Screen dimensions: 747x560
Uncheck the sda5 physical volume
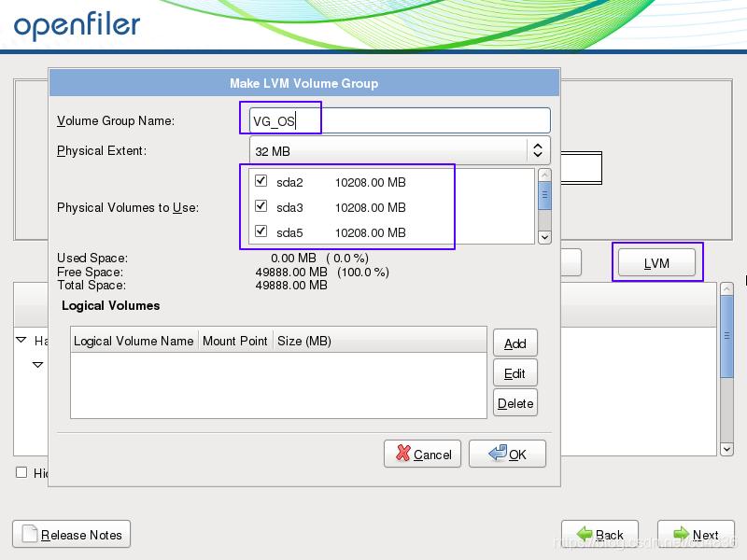pyautogui.click(x=261, y=231)
